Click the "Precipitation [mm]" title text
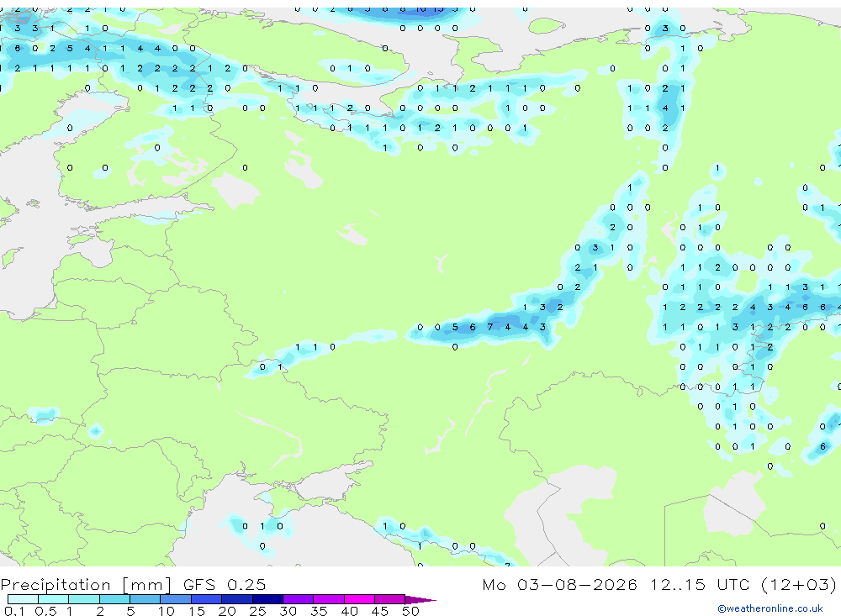 86,585
